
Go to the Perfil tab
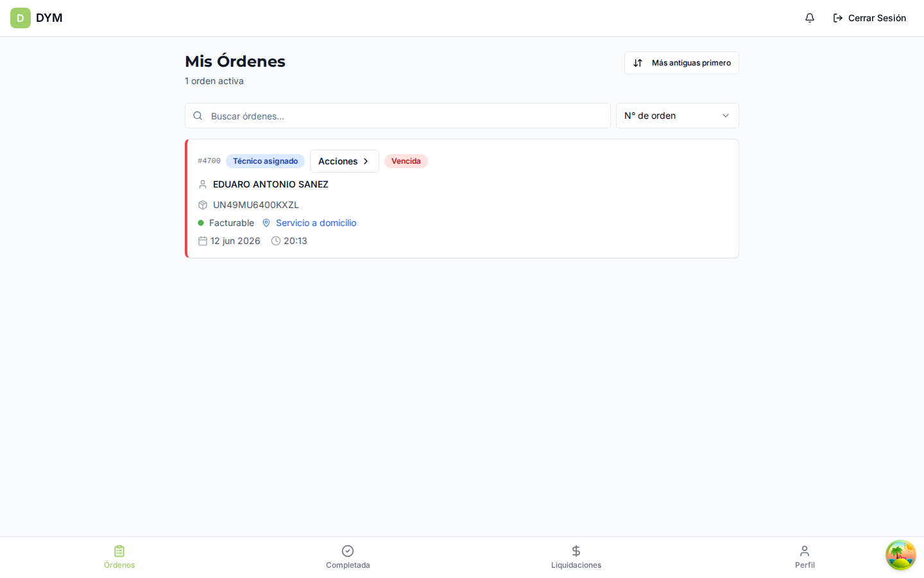point(805,557)
